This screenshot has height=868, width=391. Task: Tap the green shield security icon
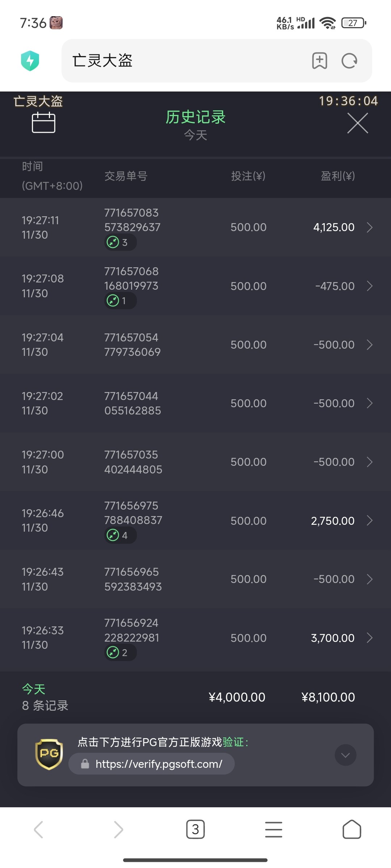click(x=30, y=61)
